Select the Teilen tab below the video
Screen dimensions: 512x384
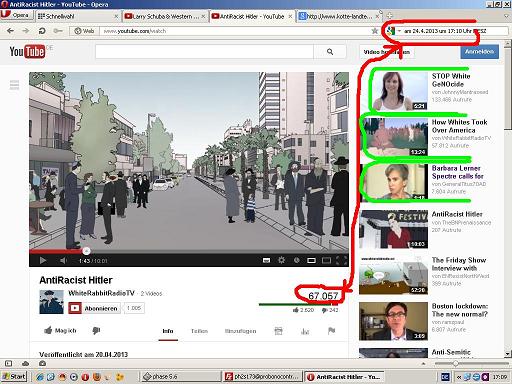[x=199, y=331]
